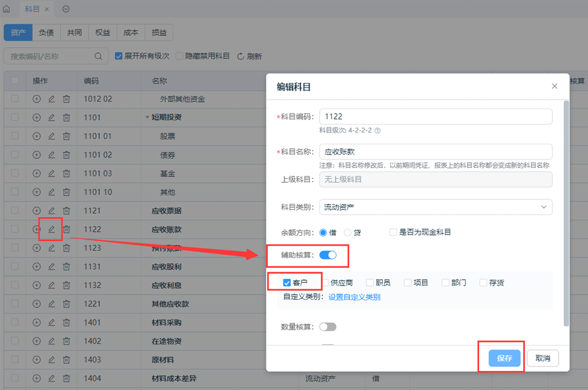Click the 科目名称 input field
The height and width of the screenshot is (390, 588).
(x=436, y=152)
